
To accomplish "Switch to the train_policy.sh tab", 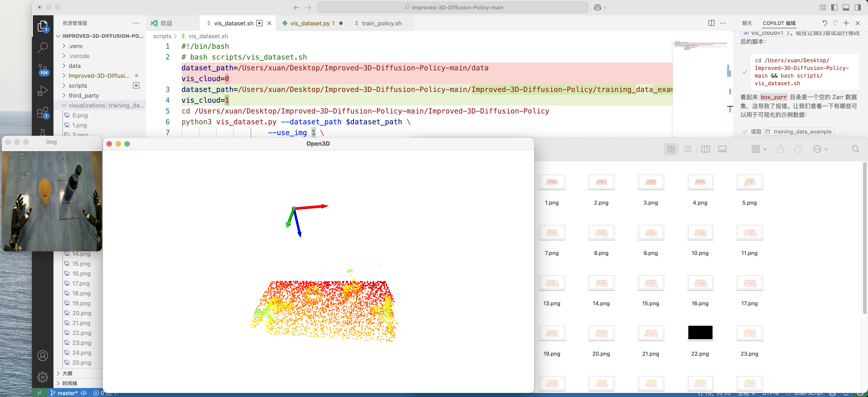I will coord(381,23).
